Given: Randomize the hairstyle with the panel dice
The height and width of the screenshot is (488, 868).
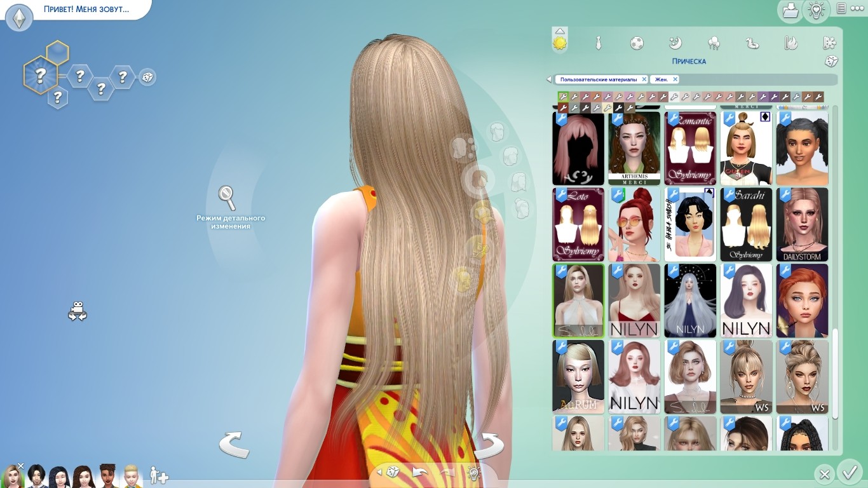Looking at the screenshot, I should (x=831, y=62).
